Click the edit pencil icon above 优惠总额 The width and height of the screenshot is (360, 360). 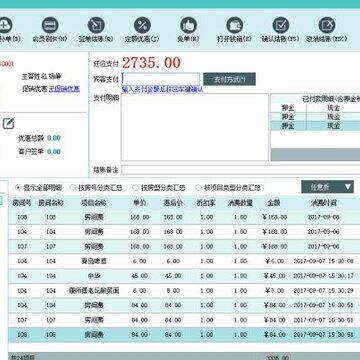tap(8, 124)
